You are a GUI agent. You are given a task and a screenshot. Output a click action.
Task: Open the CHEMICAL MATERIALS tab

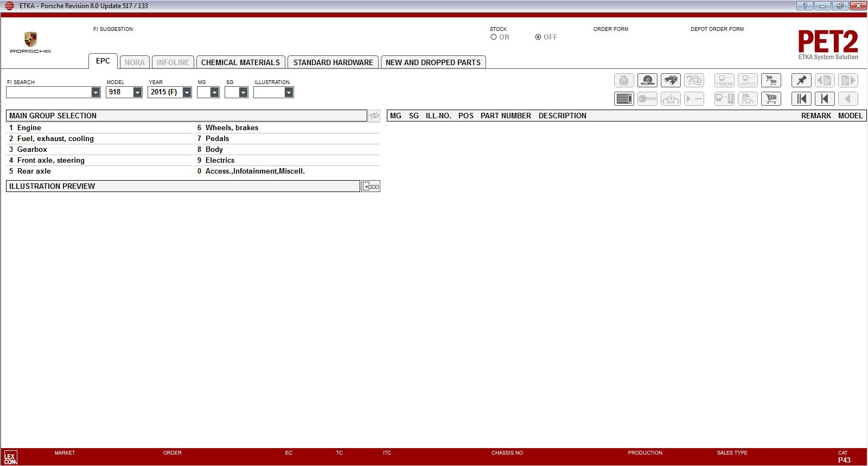tap(240, 62)
